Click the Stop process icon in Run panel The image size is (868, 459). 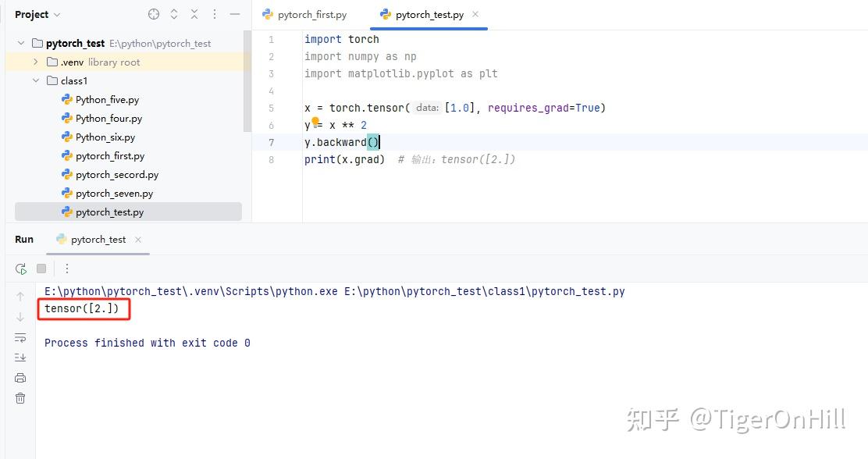tap(41, 268)
